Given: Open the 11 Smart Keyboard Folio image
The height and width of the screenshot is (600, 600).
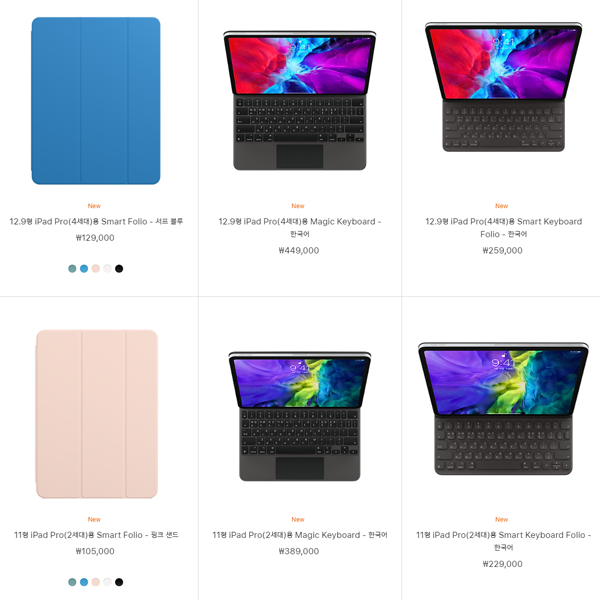Looking at the screenshot, I should (503, 409).
